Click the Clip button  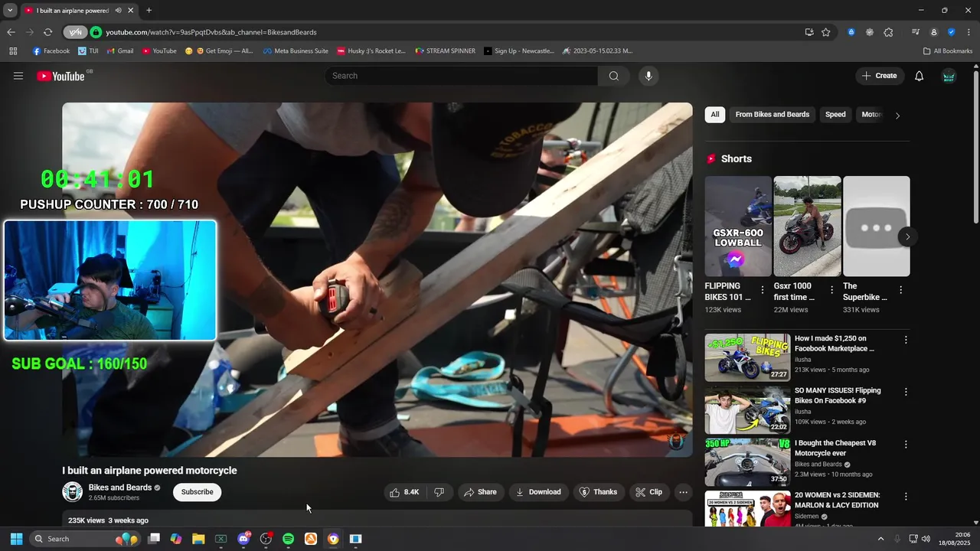tap(648, 492)
